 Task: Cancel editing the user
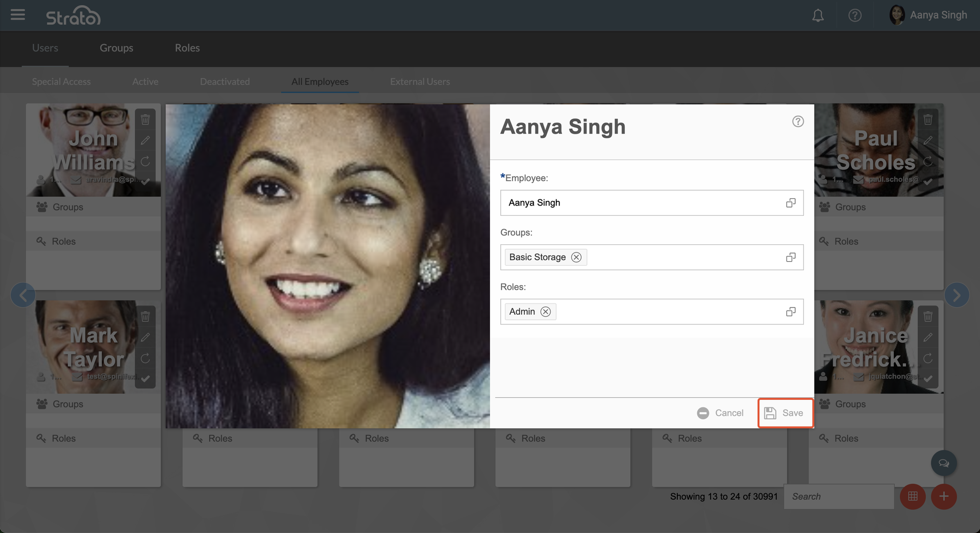720,413
